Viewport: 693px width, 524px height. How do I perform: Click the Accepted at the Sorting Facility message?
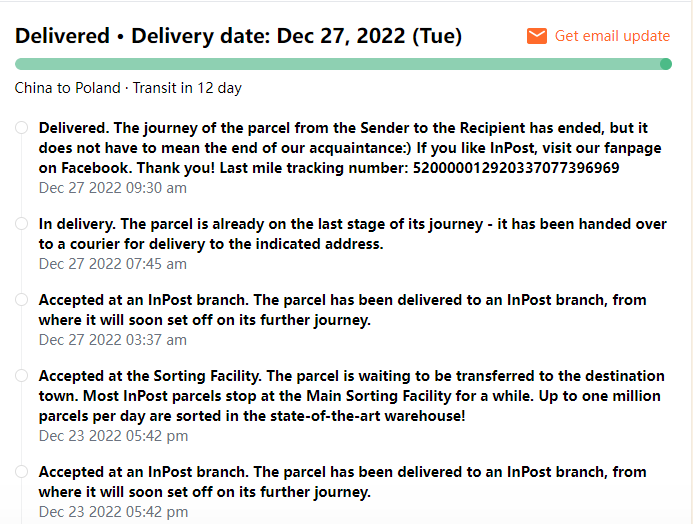(x=351, y=395)
